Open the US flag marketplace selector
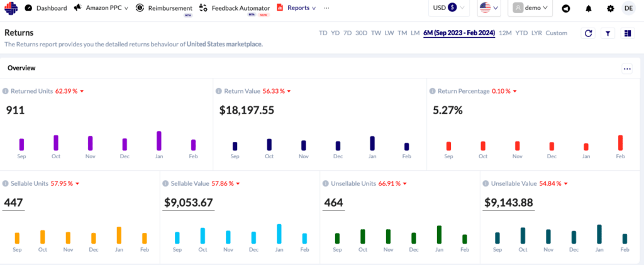Viewport: 644px width, 265px height. (x=489, y=8)
